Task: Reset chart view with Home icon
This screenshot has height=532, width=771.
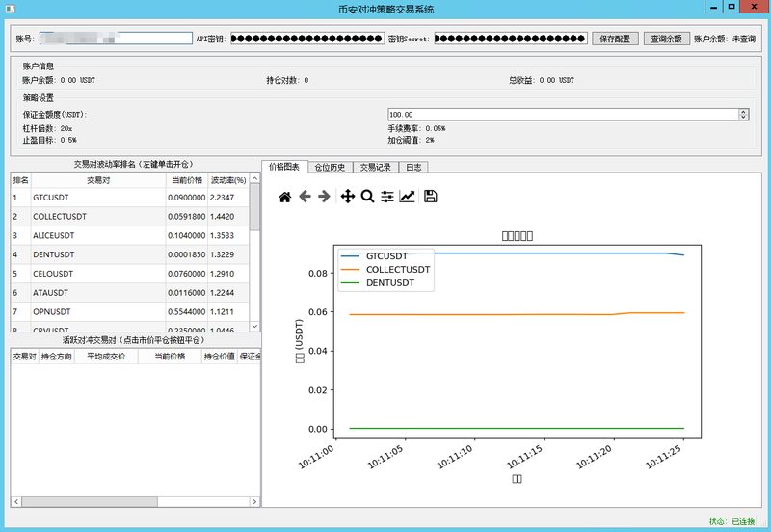Action: coord(284,197)
